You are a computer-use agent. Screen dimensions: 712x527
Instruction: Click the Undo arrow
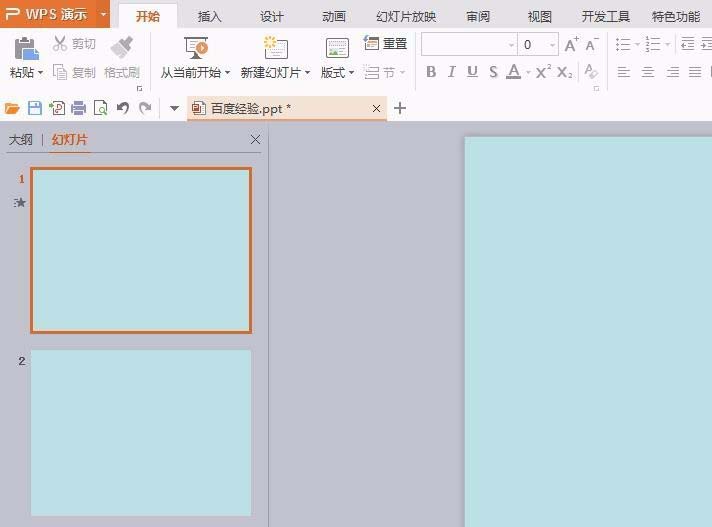[x=123, y=108]
